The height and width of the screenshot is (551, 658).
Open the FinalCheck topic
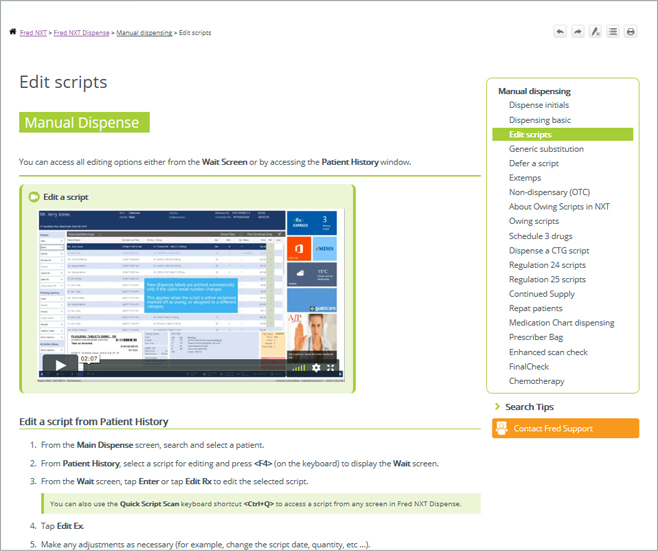529,367
